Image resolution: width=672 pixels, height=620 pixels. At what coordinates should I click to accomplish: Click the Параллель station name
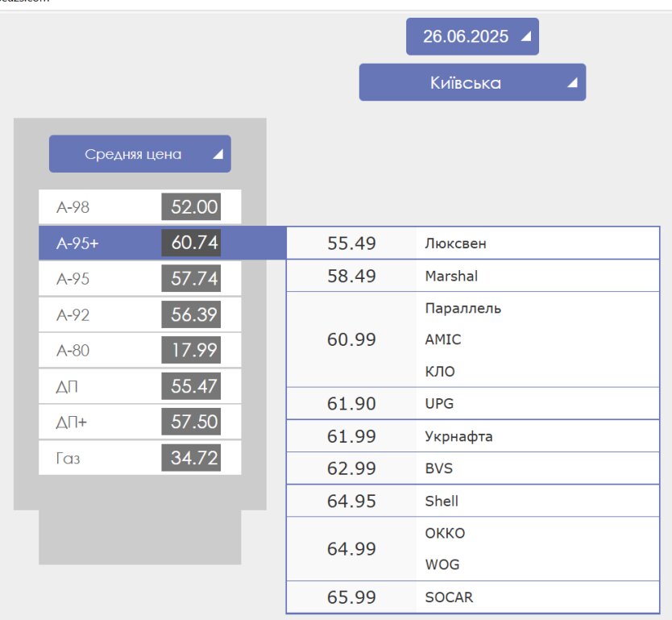point(463,308)
